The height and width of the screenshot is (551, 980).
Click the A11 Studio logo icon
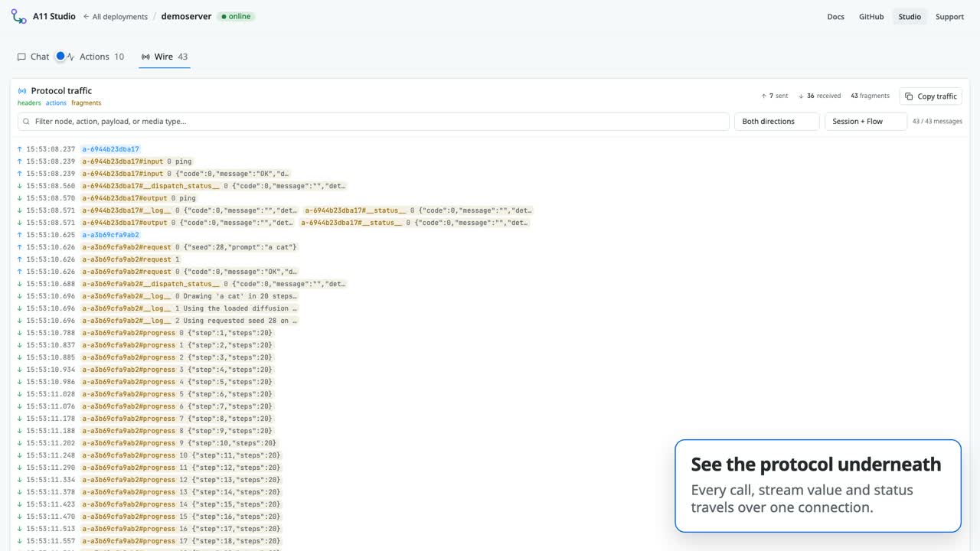click(18, 16)
